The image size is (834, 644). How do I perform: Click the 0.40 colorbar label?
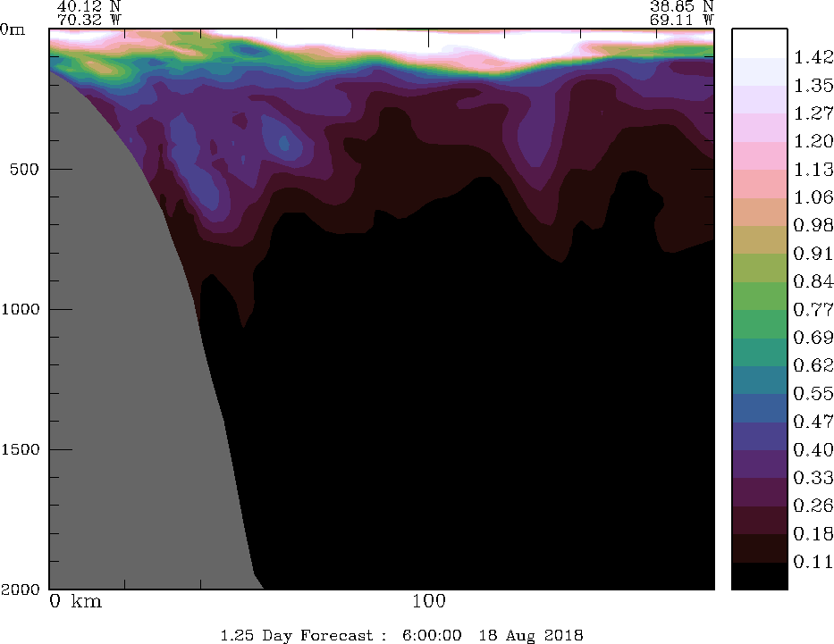[x=813, y=449]
